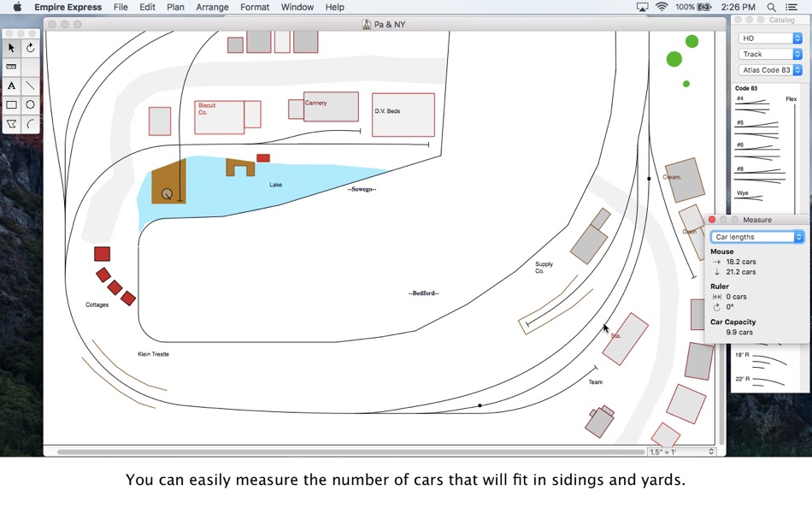Click the Cottages label

click(97, 304)
